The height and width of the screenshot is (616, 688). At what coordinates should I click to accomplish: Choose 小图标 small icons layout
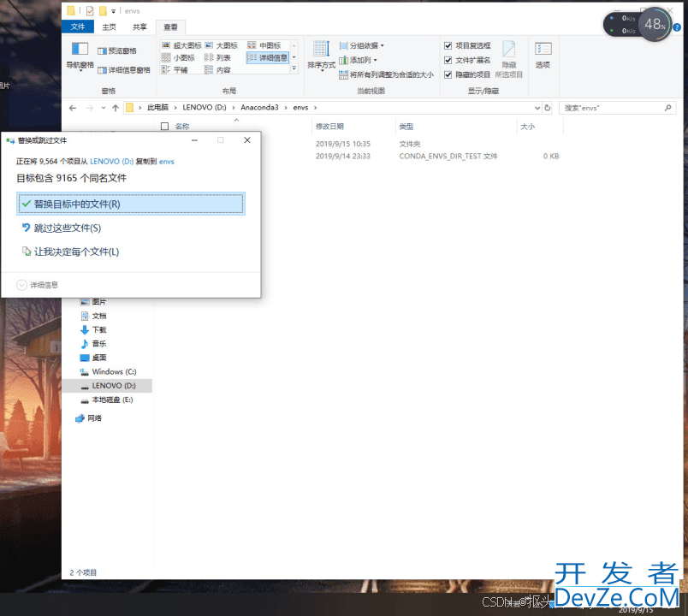click(x=178, y=57)
